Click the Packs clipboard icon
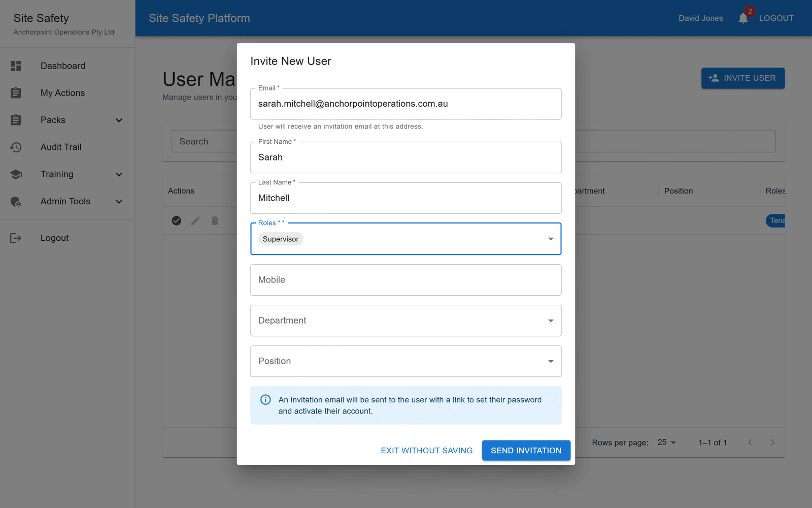 point(16,120)
